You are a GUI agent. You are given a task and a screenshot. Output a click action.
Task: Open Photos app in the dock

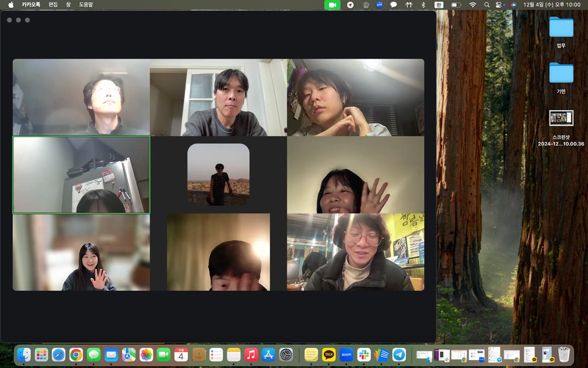pos(146,355)
